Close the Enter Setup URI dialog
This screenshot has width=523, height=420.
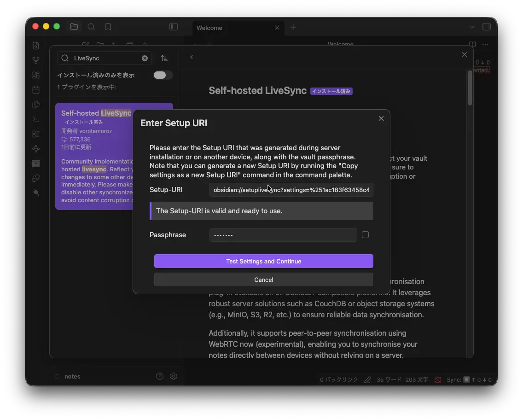tap(381, 118)
